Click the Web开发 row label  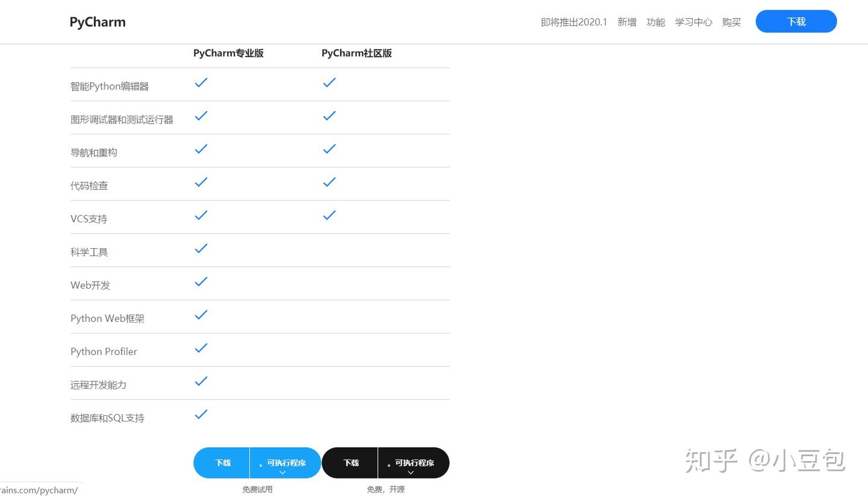coord(90,285)
